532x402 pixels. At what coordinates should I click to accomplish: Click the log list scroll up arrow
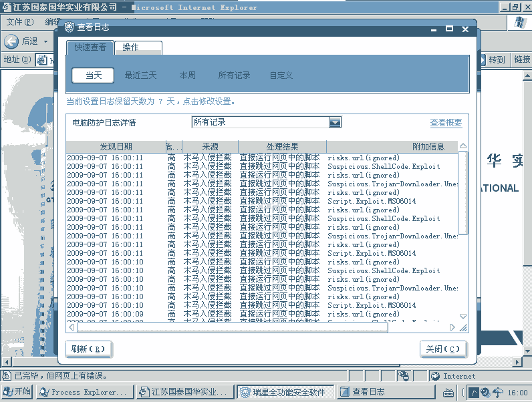point(462,146)
